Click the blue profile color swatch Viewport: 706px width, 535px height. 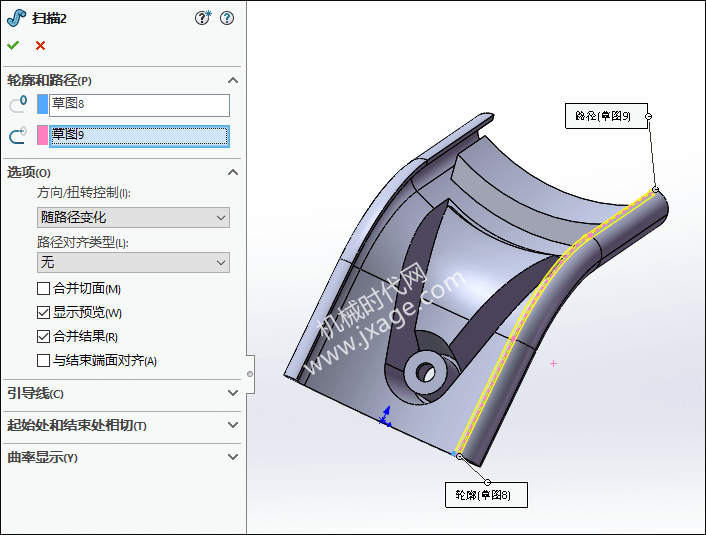42,104
